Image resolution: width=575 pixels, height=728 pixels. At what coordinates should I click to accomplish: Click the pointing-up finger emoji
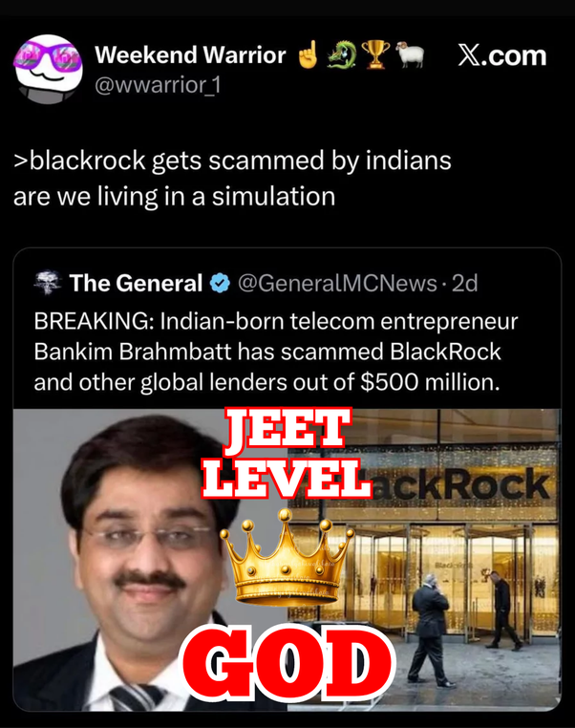pyautogui.click(x=309, y=54)
